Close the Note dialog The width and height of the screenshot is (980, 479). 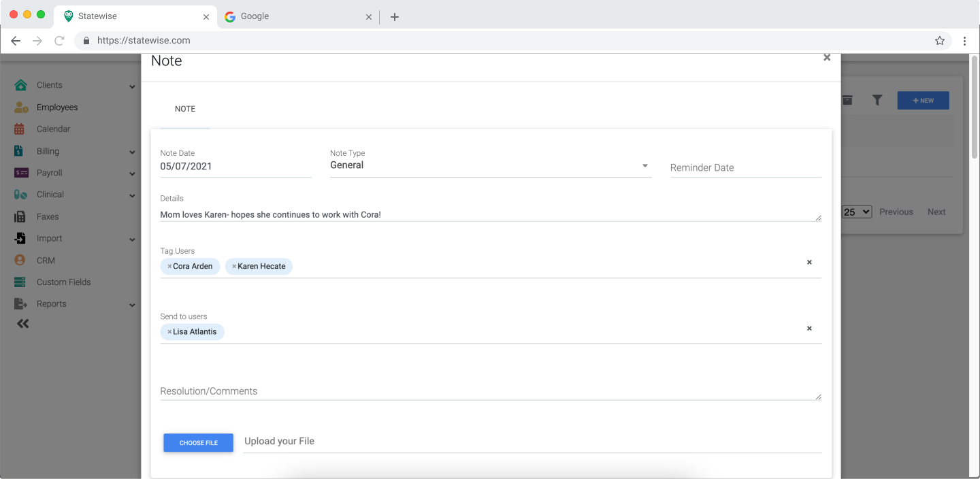coord(827,57)
